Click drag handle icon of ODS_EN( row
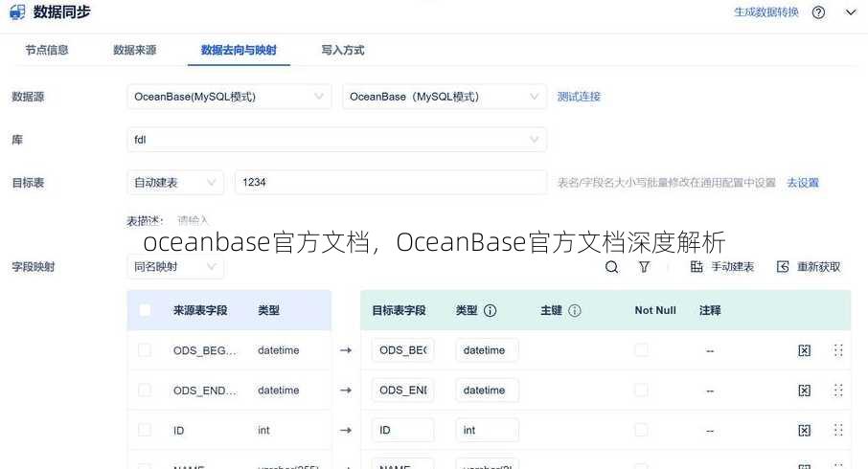The width and height of the screenshot is (868, 469). pyautogui.click(x=838, y=391)
